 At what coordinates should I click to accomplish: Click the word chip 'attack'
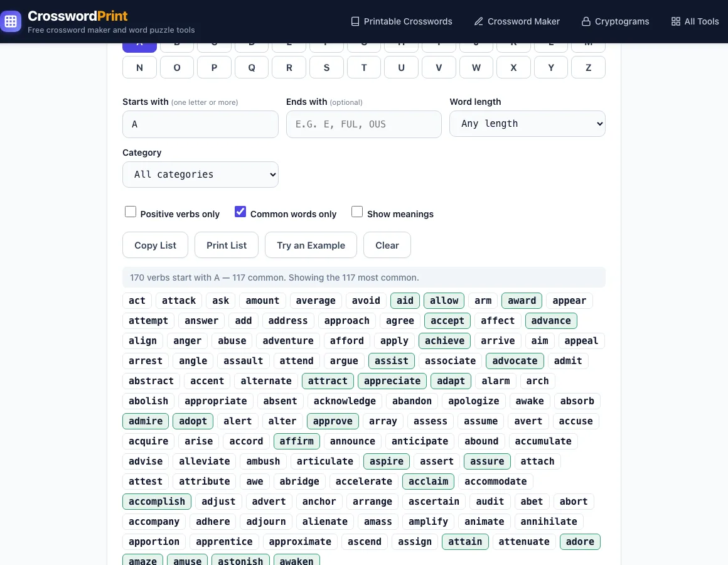tap(179, 300)
